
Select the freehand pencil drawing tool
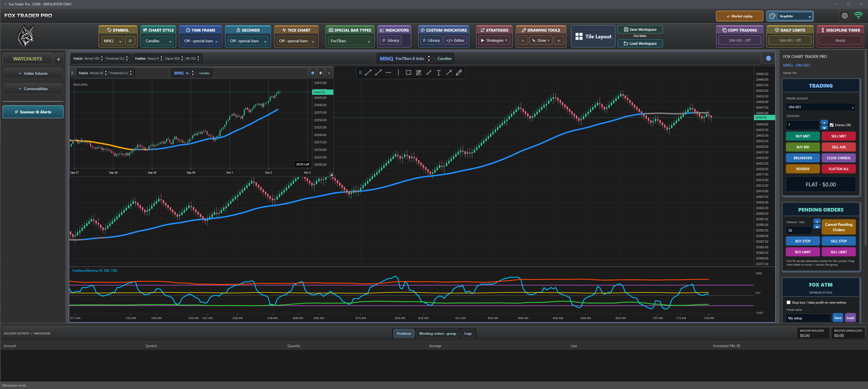pos(459,72)
